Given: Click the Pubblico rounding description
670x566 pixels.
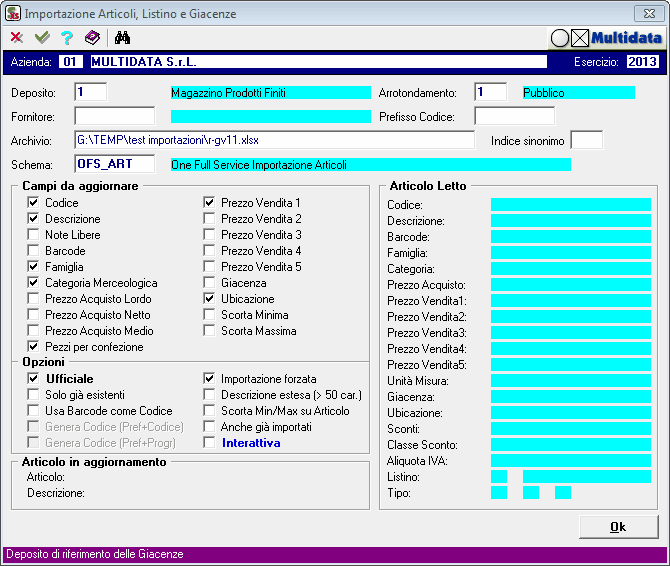Looking at the screenshot, I should point(579,93).
